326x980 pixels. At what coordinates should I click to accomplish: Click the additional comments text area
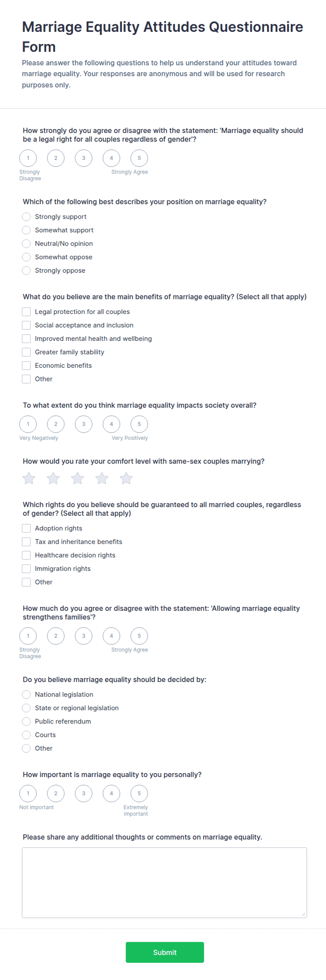click(x=164, y=883)
